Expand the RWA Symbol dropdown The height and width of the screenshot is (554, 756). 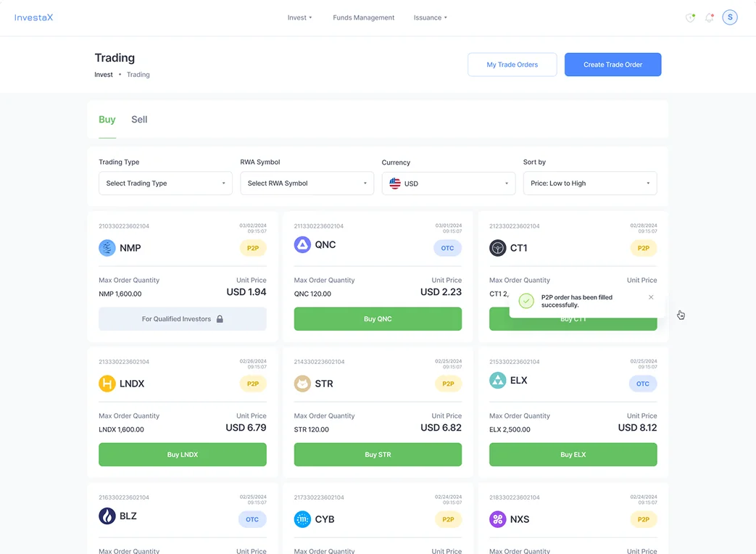coord(307,183)
